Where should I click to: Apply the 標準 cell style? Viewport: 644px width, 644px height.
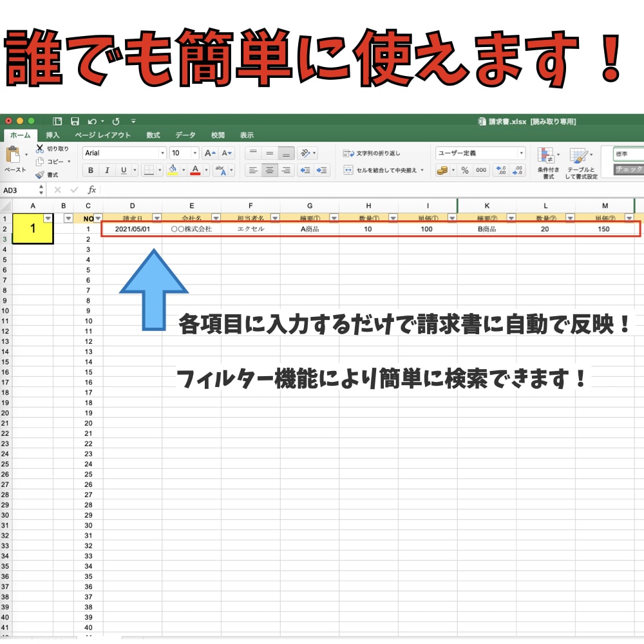tap(629, 154)
